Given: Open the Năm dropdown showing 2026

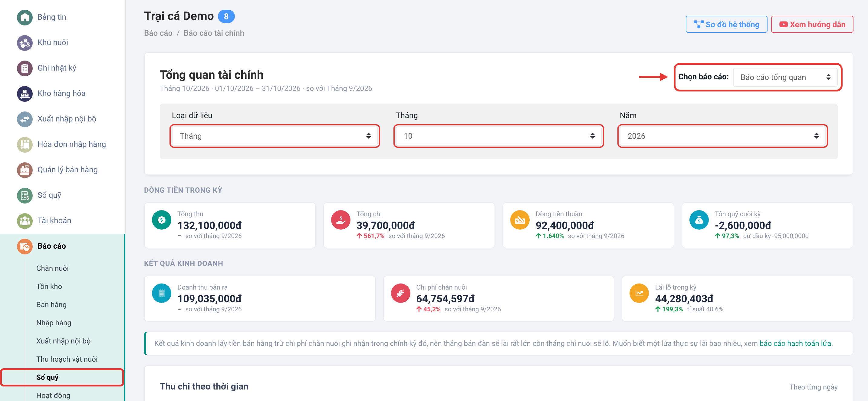Looking at the screenshot, I should [x=722, y=136].
